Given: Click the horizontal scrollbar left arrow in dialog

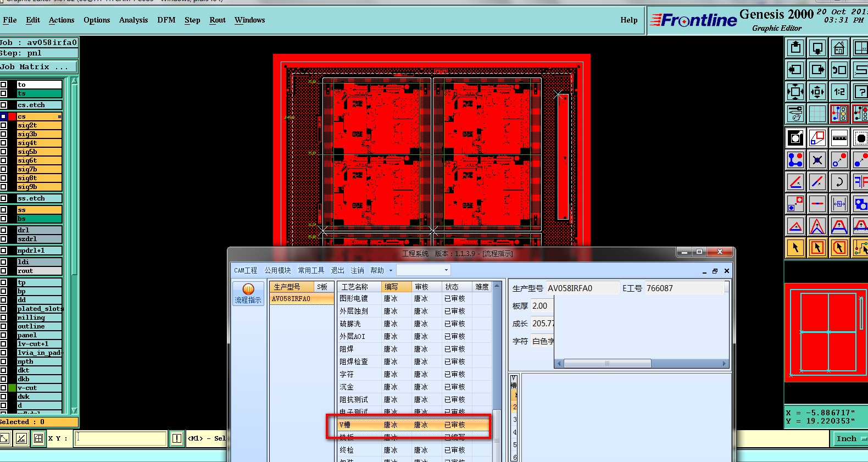Looking at the screenshot, I should point(559,364).
